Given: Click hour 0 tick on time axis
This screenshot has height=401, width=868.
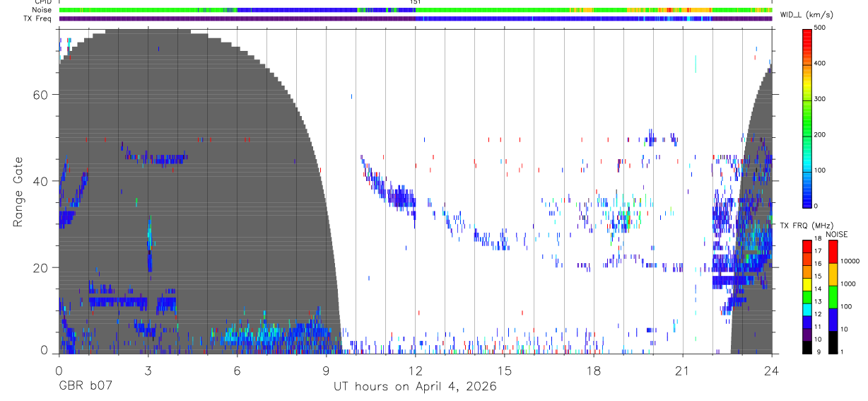Looking at the screenshot, I should click(59, 370).
